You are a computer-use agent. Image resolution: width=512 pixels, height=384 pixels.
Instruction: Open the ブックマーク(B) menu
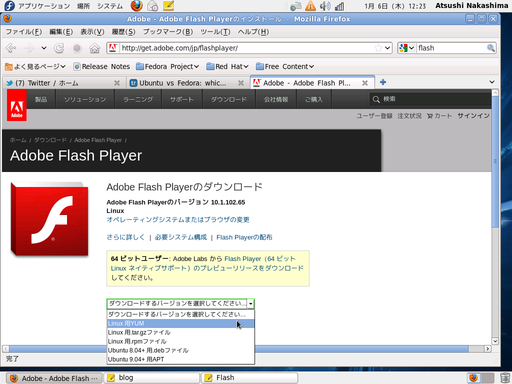click(x=168, y=32)
